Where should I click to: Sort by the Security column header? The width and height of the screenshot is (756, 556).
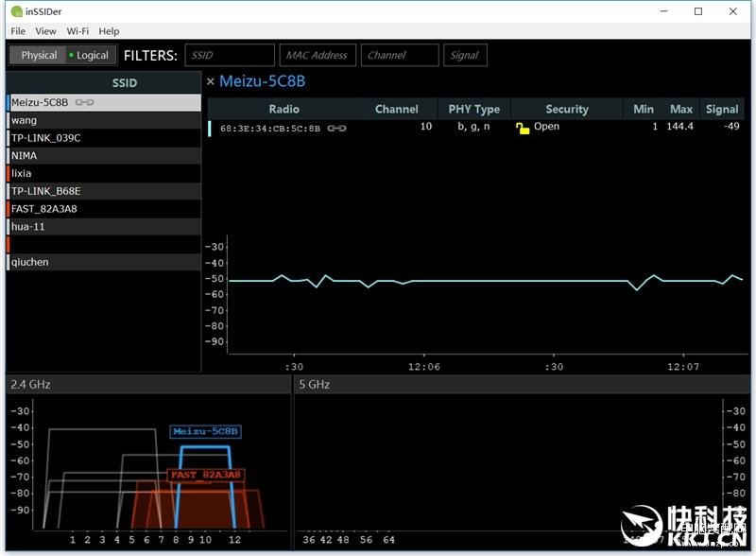coord(567,109)
